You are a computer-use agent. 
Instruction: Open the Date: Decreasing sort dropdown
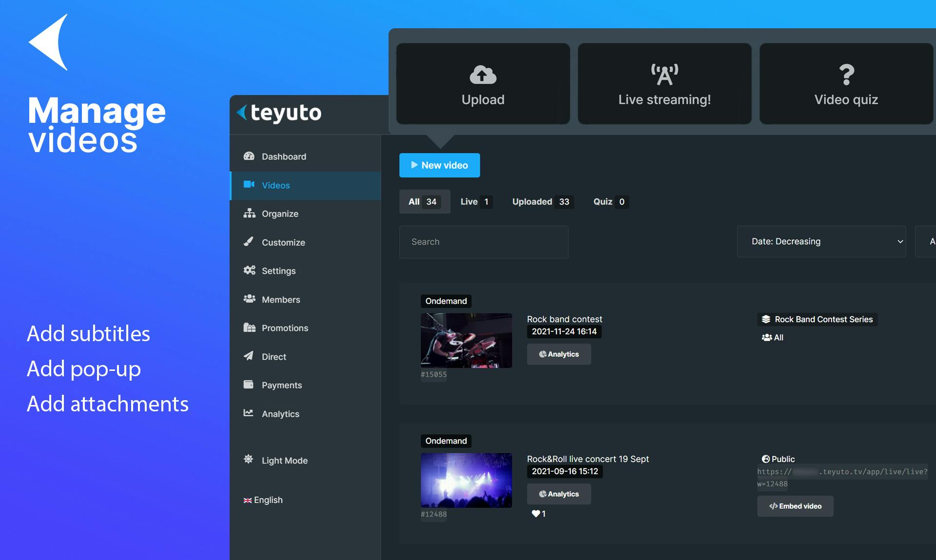(821, 241)
